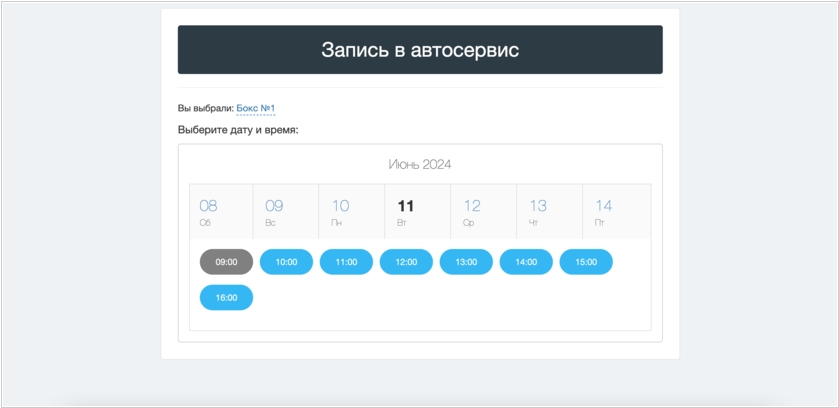Select the 16:00 time slot
Image resolution: width=839 pixels, height=408 pixels.
coord(226,298)
